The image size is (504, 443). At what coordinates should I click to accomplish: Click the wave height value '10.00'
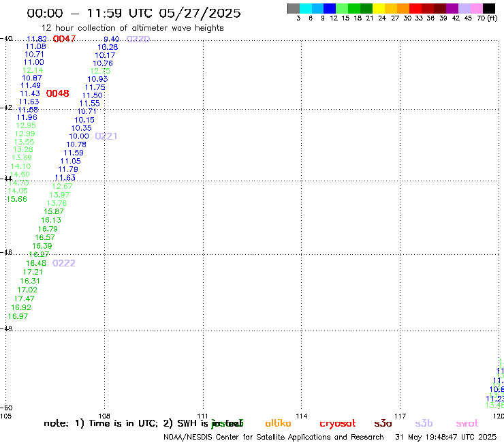coord(79,136)
